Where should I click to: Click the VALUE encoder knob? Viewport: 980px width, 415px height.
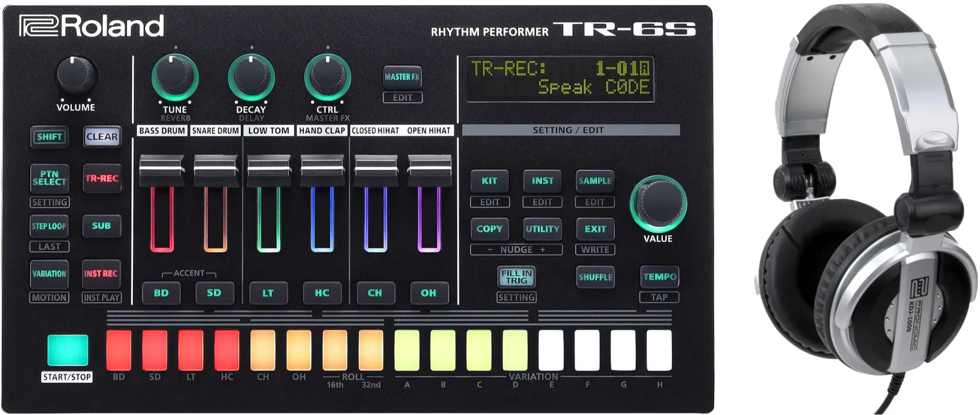(x=658, y=204)
